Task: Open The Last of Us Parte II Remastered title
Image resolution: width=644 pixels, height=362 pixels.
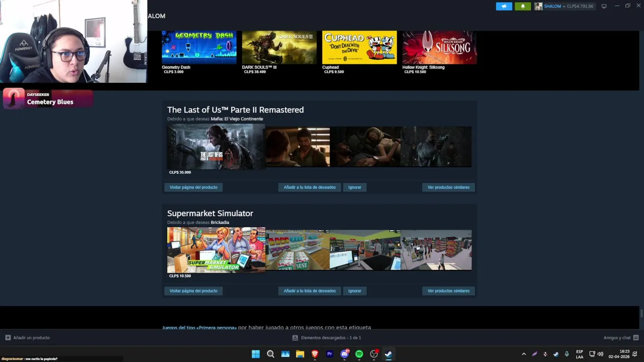Action: tap(235, 110)
